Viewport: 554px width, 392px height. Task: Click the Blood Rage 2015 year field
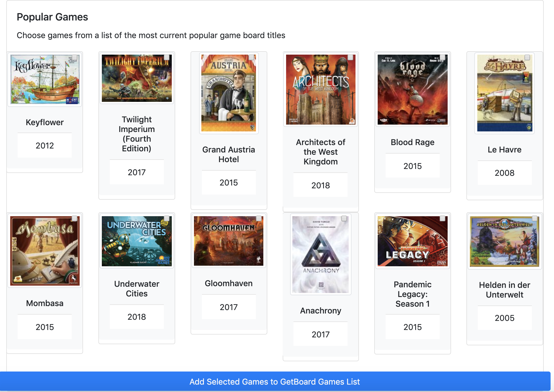click(x=412, y=166)
